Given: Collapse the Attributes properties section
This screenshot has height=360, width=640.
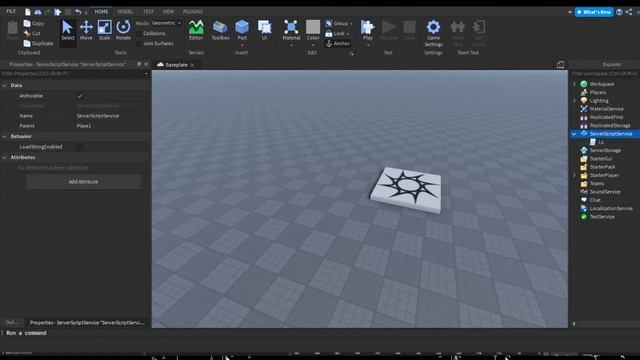Looking at the screenshot, I should pyautogui.click(x=4, y=157).
